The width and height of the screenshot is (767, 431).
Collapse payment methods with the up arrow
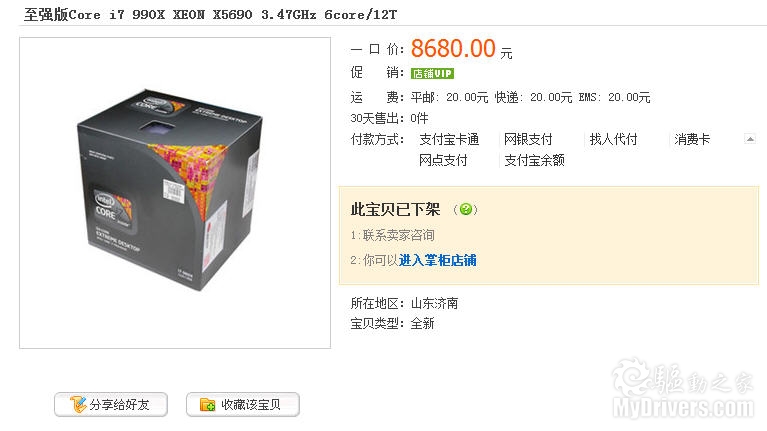coord(750,139)
